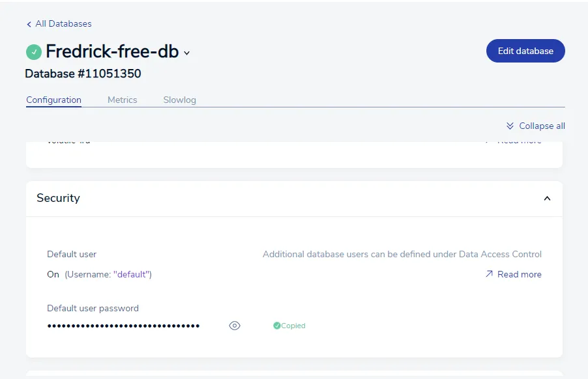The width and height of the screenshot is (588, 379).
Task: Open the Read more link under Default user
Action: coord(519,274)
